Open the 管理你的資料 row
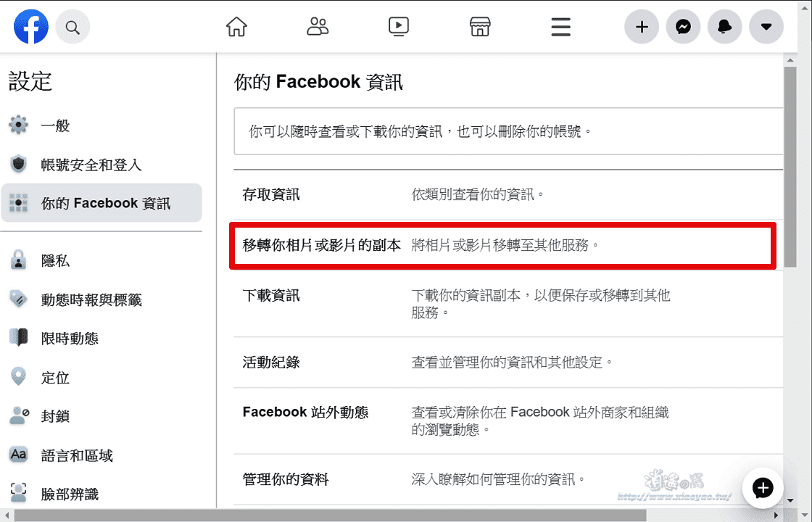Screen dimensions: 812x522 click(508, 479)
